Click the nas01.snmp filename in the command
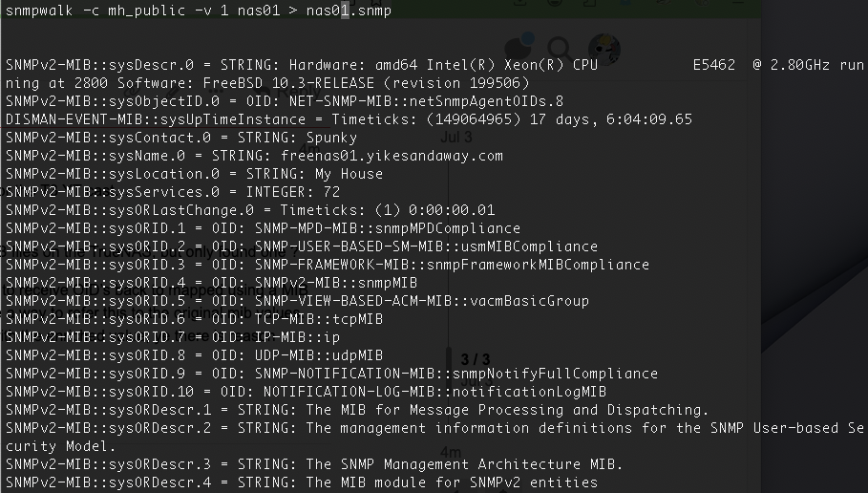This screenshot has height=493, width=868. pyautogui.click(x=349, y=10)
